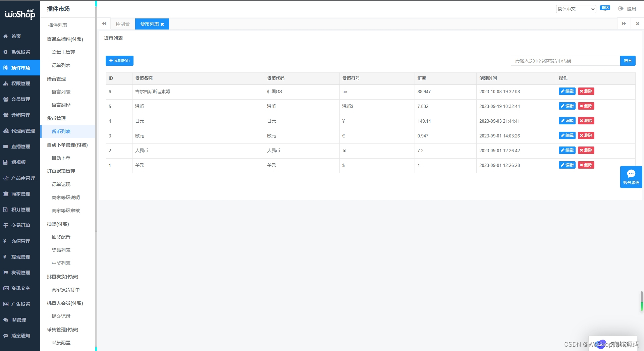Screen dimensions: 644x351
Task: Delete the 美元 currency row
Action: pyautogui.click(x=586, y=165)
